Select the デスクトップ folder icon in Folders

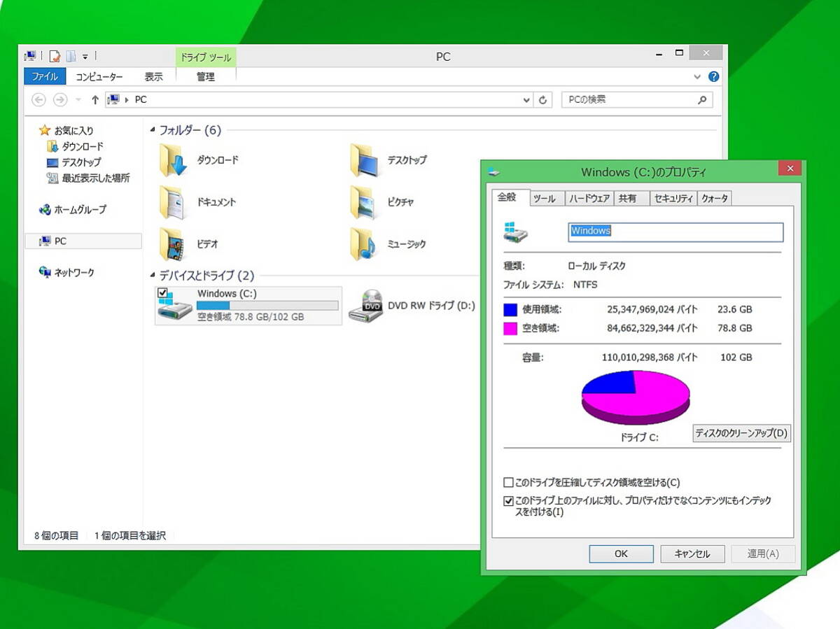(363, 160)
